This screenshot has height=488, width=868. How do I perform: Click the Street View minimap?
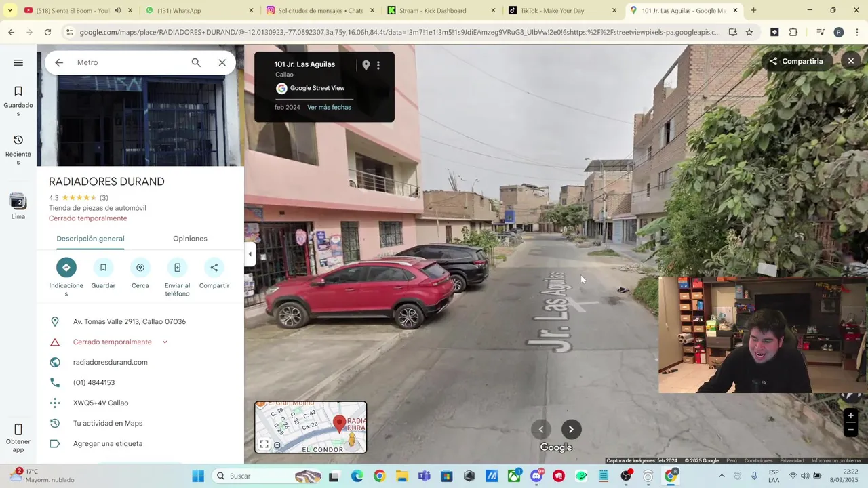311,427
